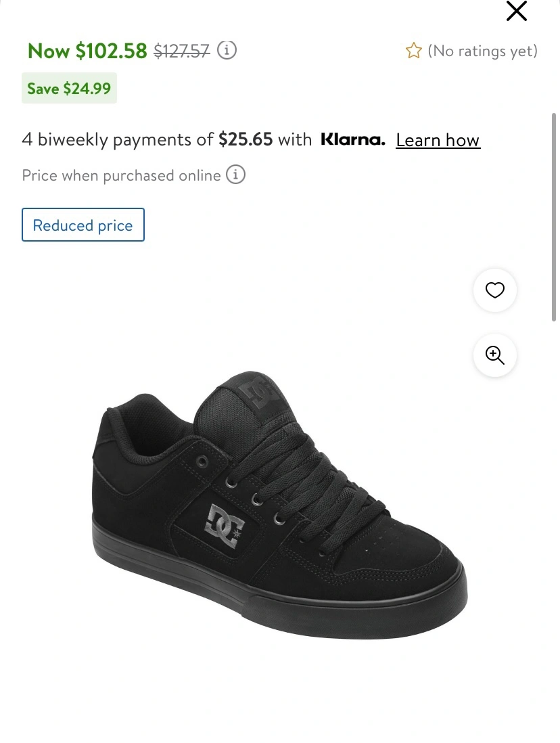Image resolution: width=560 pixels, height=743 pixels.
Task: Zoom into product image with magnifier icon
Action: tap(495, 355)
